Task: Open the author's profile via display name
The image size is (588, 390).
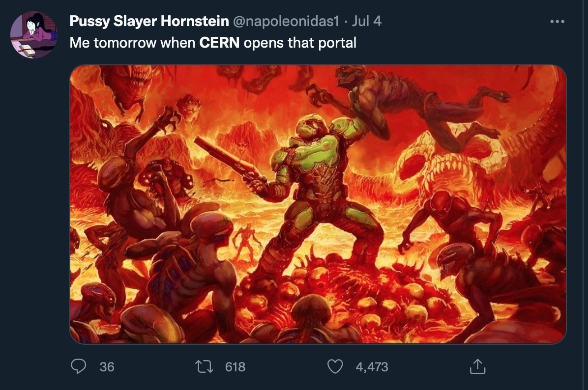Action: [x=149, y=21]
